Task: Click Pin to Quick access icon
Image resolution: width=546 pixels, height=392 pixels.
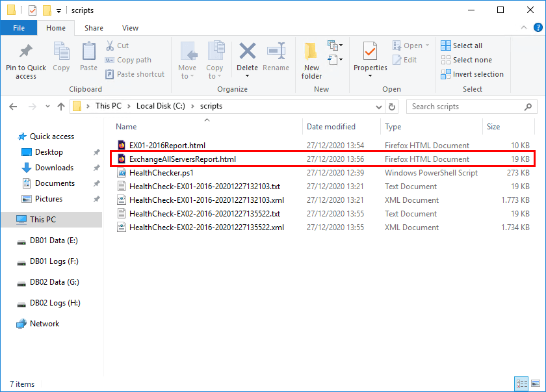Action: [26, 51]
